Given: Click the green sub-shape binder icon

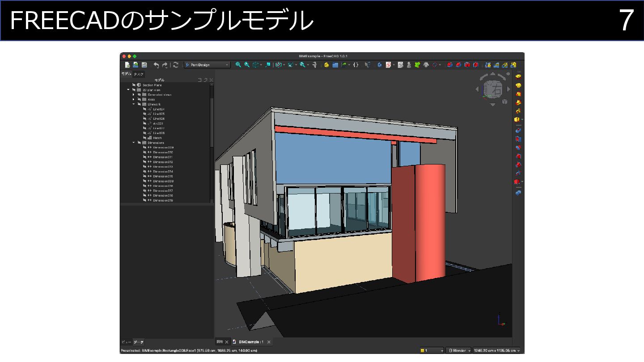Looking at the screenshot, I should click(x=417, y=65).
